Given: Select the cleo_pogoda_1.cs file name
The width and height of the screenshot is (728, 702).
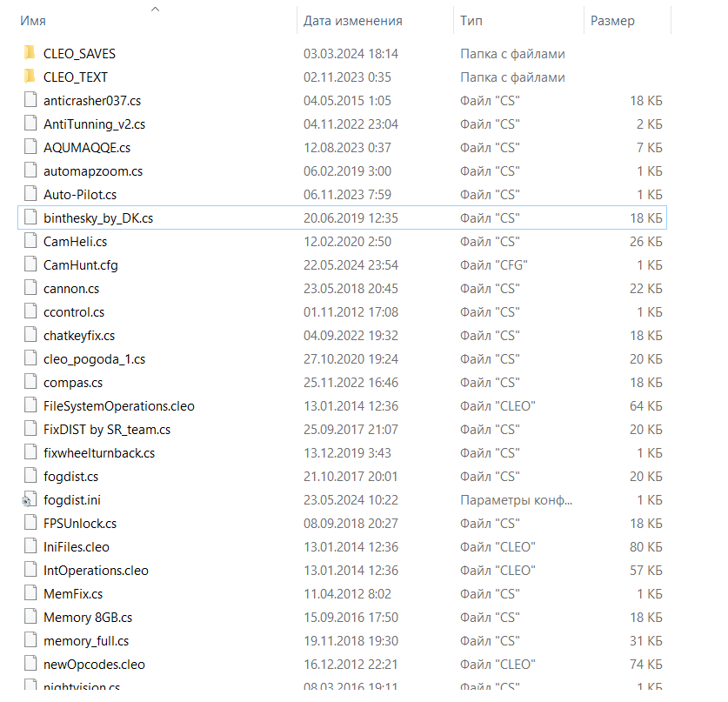Looking at the screenshot, I should tap(94, 358).
